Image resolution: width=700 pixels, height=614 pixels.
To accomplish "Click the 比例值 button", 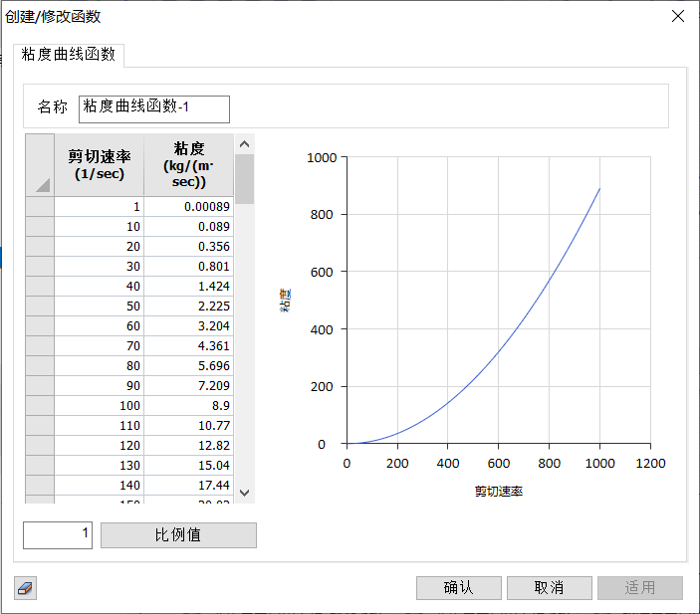I will (178, 535).
